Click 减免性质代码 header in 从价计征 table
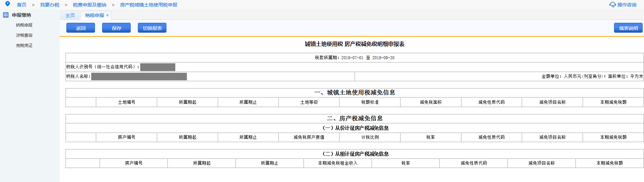The width and height of the screenshot is (644, 182). click(x=492, y=137)
